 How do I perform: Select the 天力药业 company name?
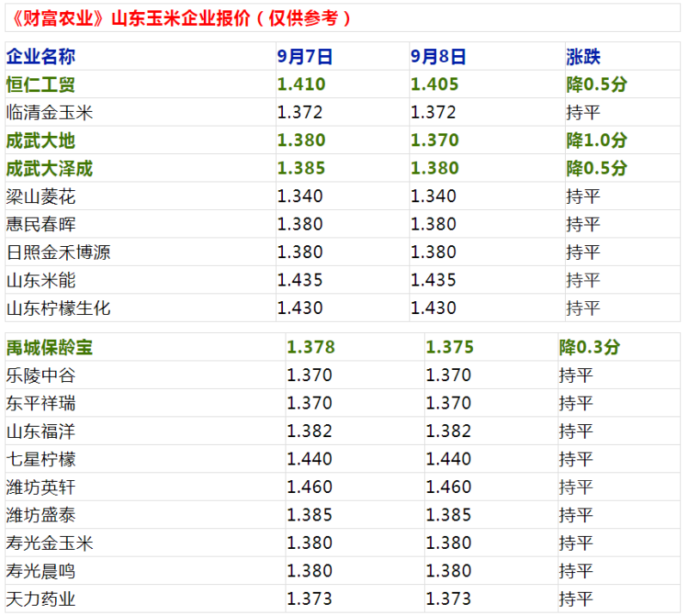40,599
